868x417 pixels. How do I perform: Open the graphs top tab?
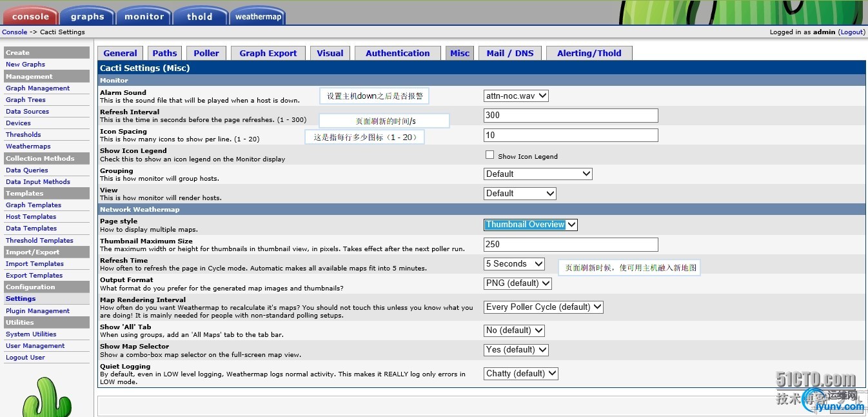click(x=87, y=16)
